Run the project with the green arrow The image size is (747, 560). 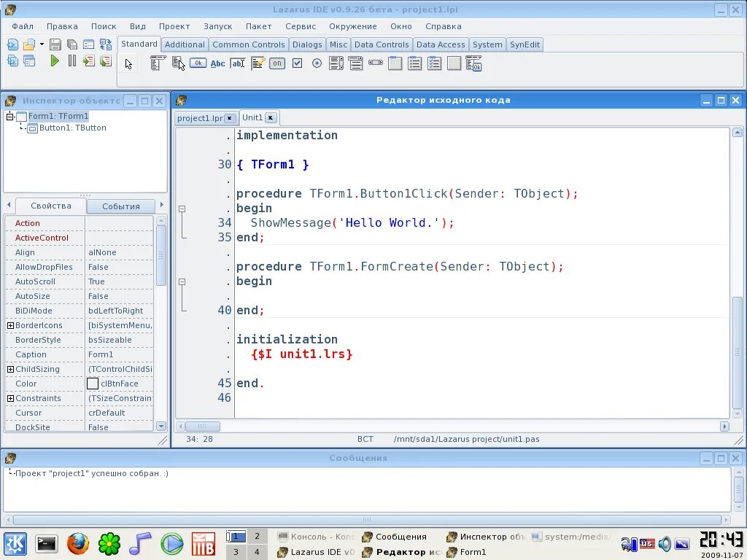pyautogui.click(x=55, y=61)
